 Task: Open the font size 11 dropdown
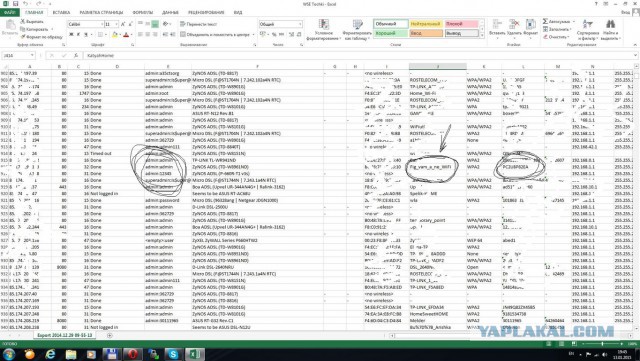(x=117, y=25)
